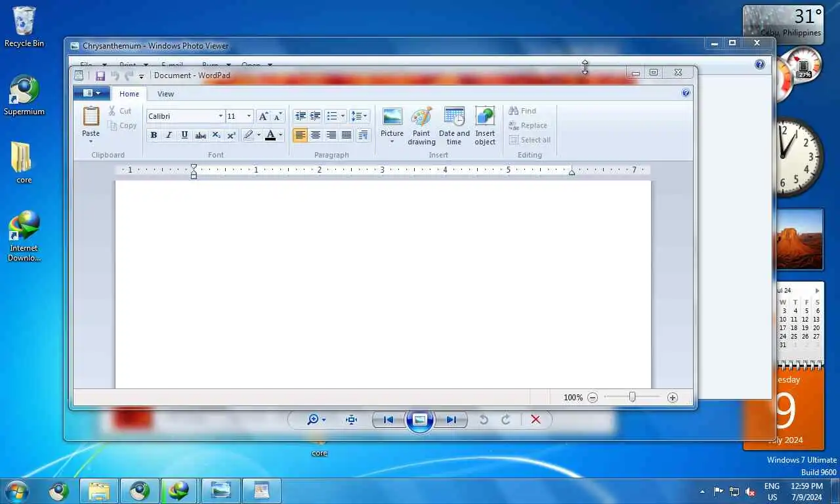Open paragraph settings dialog icon
840x504 pixels.
pos(363,135)
